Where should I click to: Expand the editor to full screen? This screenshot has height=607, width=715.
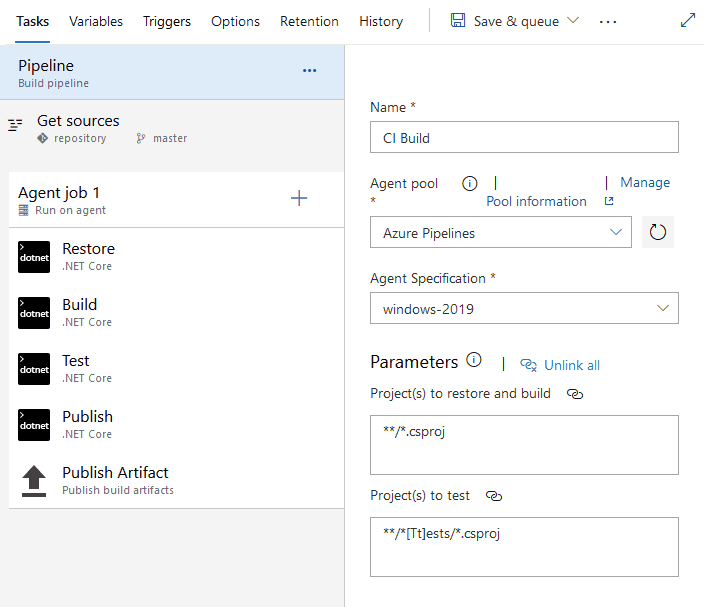[x=688, y=20]
